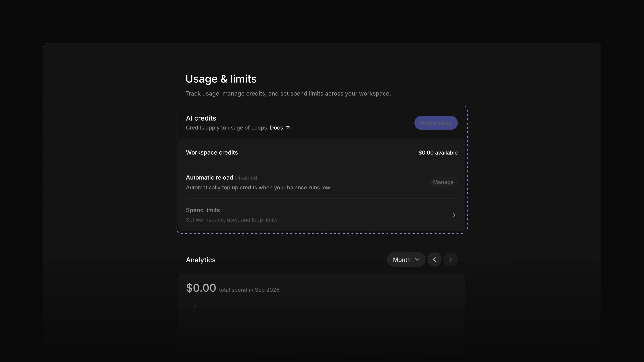The width and height of the screenshot is (644, 362).
Task: Click the total spend in Sep 2026 text
Action: click(249, 290)
